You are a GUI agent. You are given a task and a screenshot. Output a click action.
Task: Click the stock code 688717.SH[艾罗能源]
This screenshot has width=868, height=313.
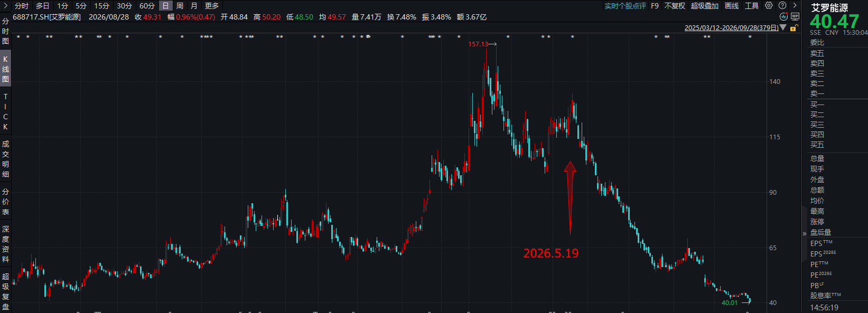(x=46, y=17)
